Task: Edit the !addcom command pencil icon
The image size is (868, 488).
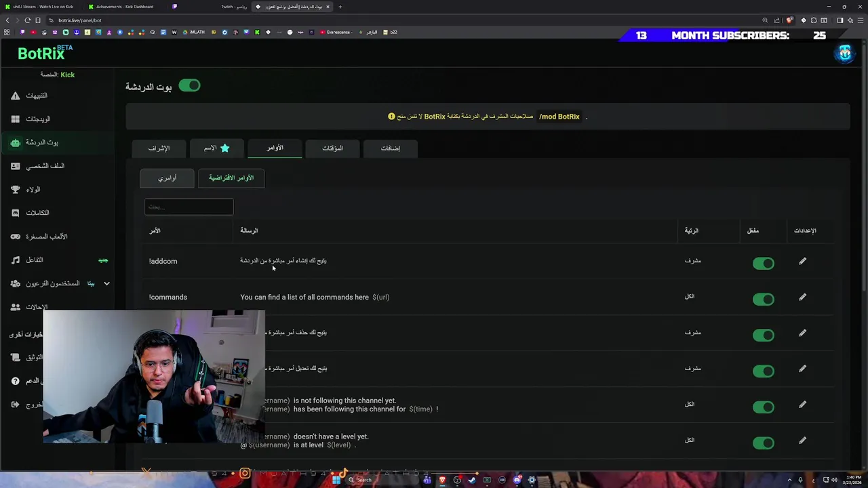Action: coord(802,261)
